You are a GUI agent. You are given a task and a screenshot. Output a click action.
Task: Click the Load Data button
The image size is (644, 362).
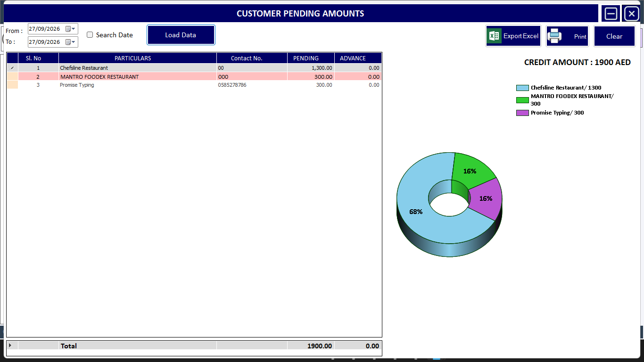click(x=181, y=35)
